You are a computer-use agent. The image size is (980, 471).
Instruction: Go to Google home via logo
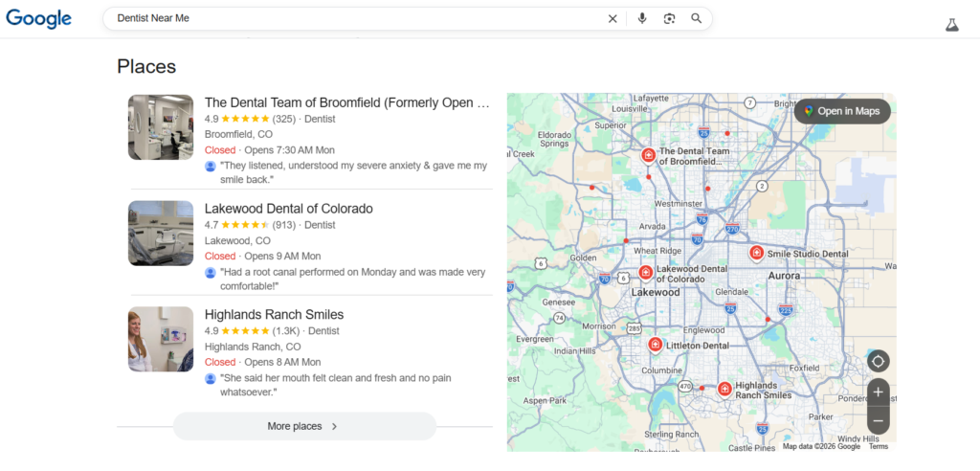click(39, 19)
